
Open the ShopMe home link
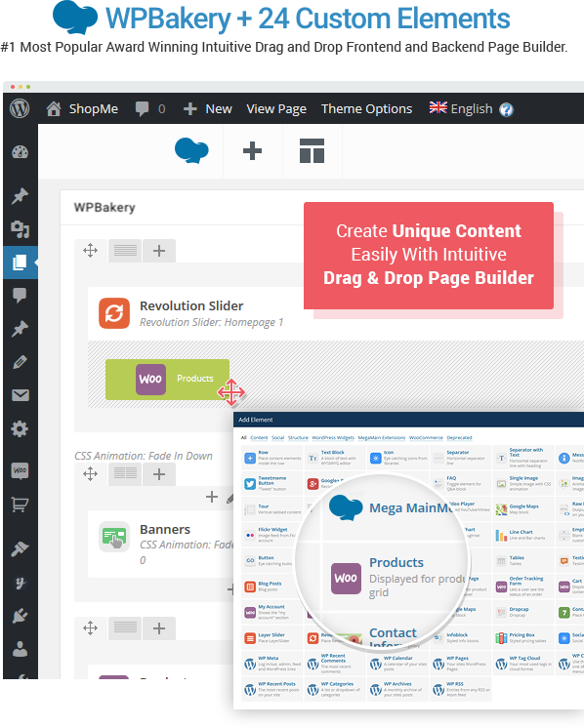tap(82, 108)
